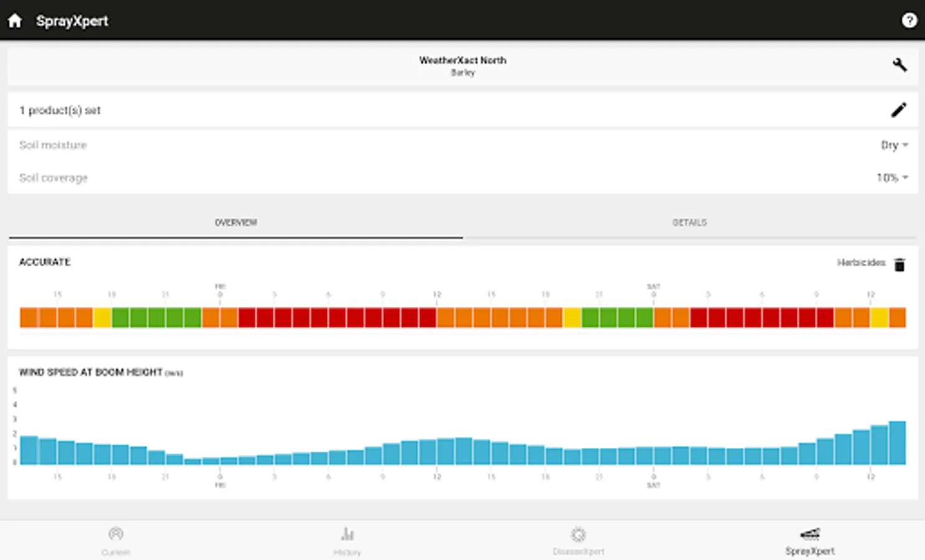Click the tallest wind speed bar at far right

(897, 443)
